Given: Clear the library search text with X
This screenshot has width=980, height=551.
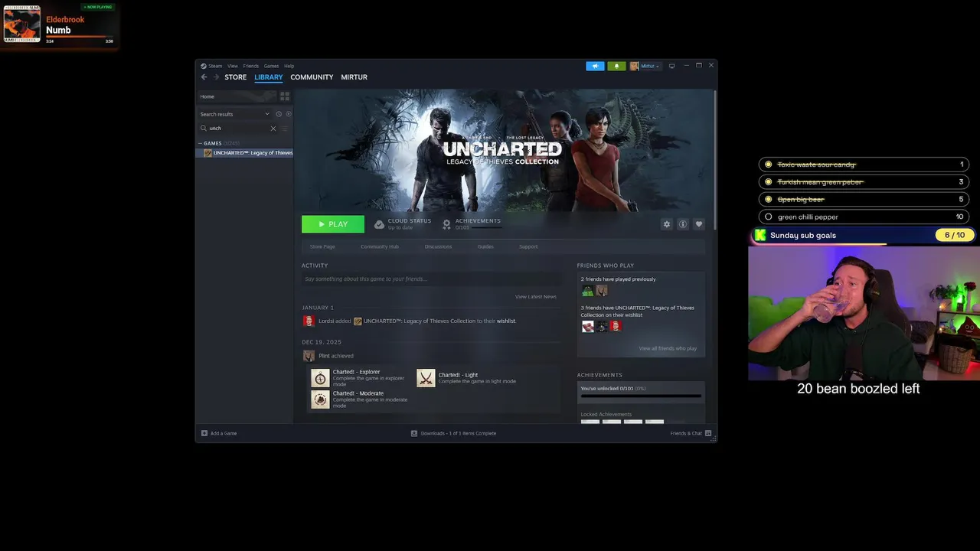Looking at the screenshot, I should tap(273, 129).
